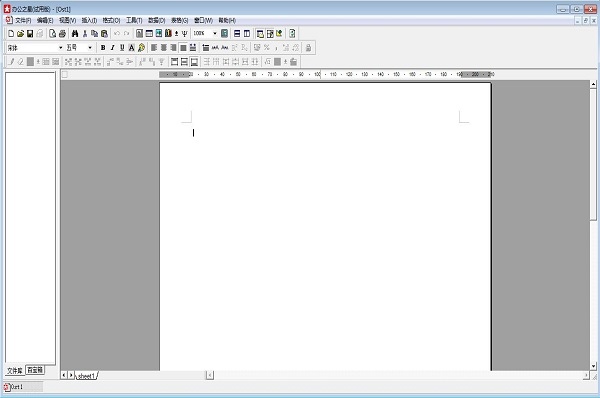Toggle center alignment
This screenshot has height=398, width=600.
163,48
